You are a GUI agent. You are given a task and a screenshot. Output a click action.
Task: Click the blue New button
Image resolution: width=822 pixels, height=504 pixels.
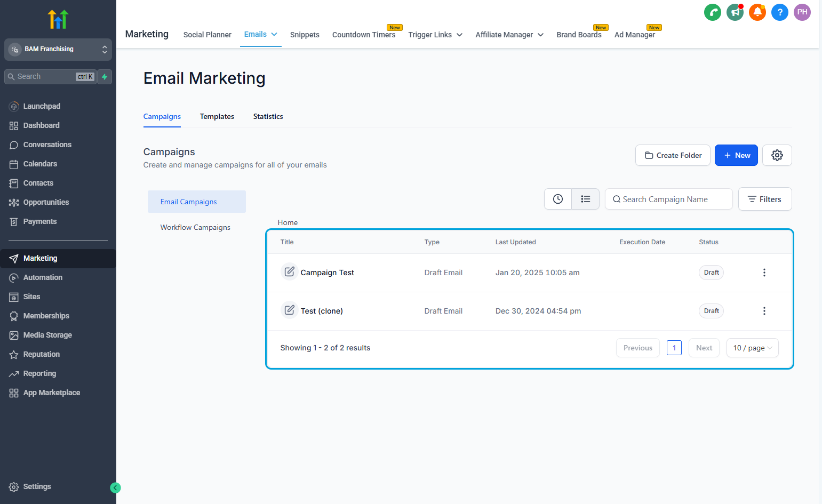coord(736,155)
